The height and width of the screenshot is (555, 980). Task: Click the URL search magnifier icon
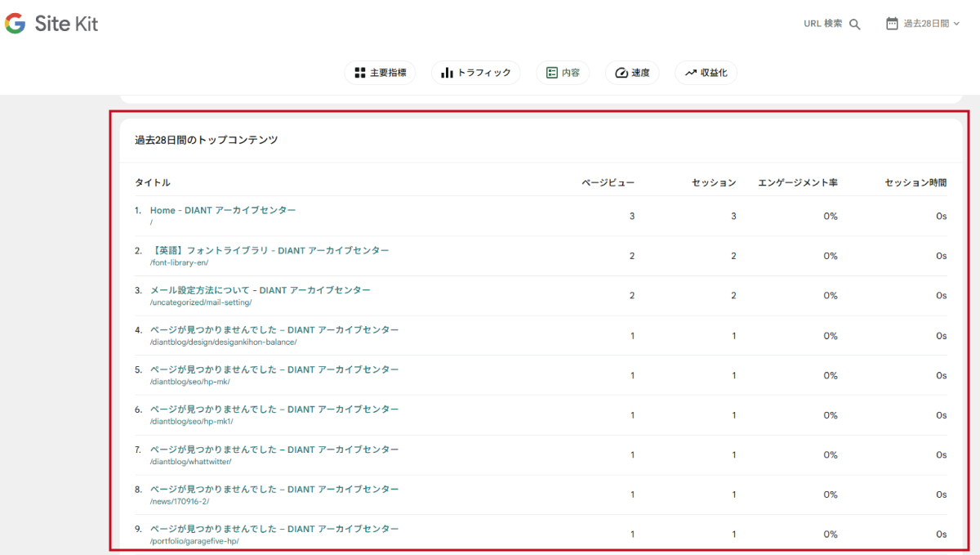(855, 25)
